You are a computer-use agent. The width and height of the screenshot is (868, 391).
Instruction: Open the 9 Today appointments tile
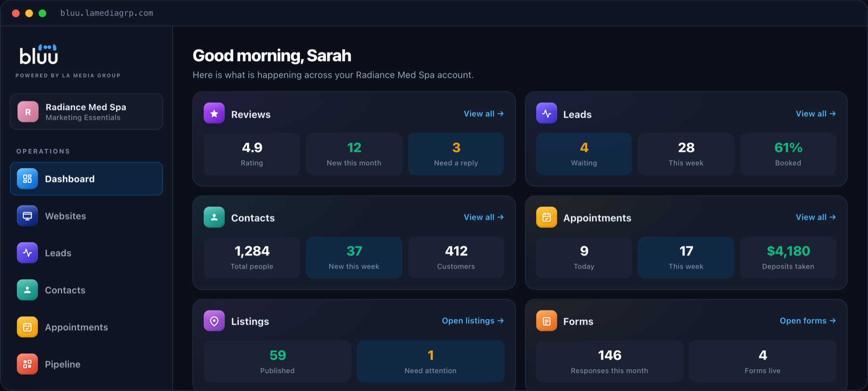click(584, 257)
